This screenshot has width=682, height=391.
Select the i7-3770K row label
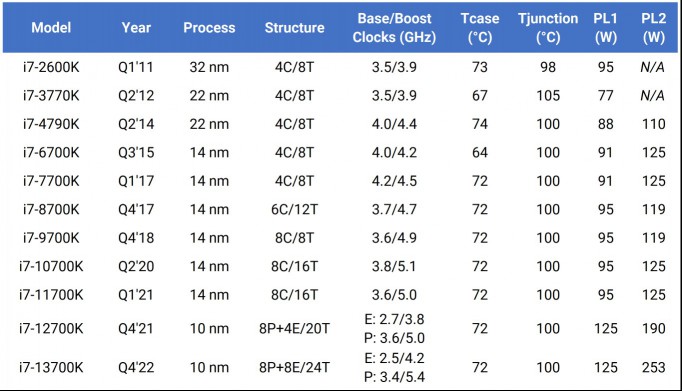(51, 96)
